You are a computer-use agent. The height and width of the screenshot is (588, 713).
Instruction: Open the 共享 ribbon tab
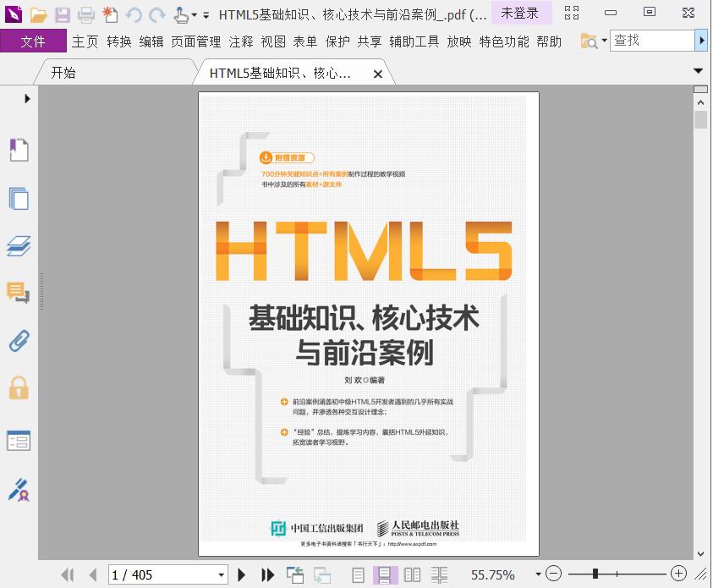click(x=370, y=41)
